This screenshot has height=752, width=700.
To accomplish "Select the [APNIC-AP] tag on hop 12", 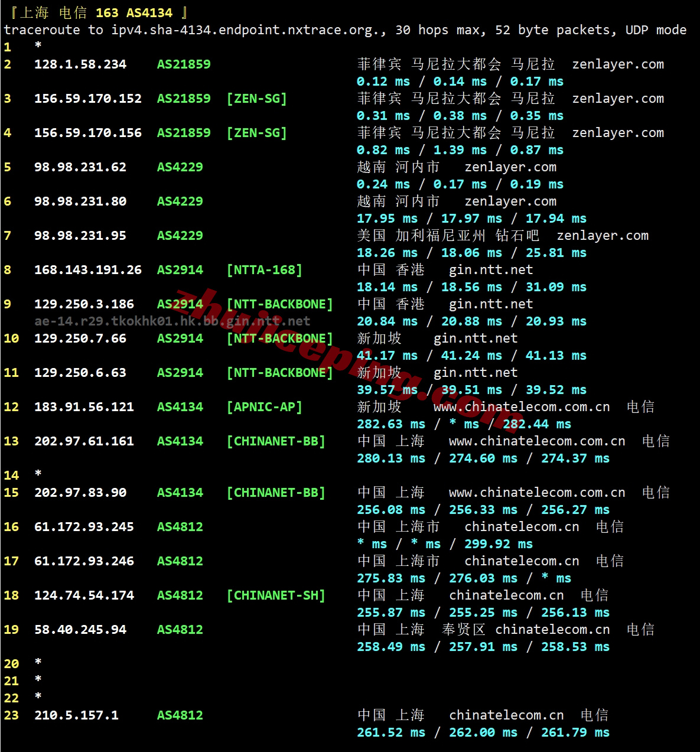I will [265, 407].
